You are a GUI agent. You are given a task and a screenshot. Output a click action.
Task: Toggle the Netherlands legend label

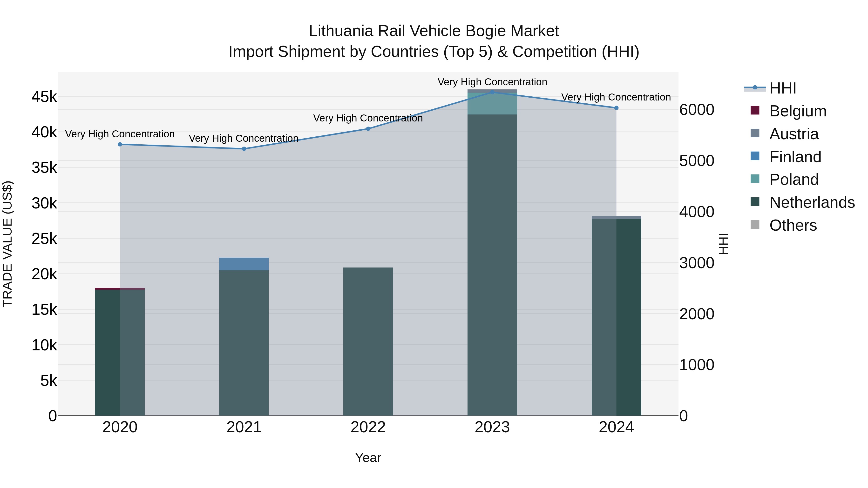click(x=812, y=202)
